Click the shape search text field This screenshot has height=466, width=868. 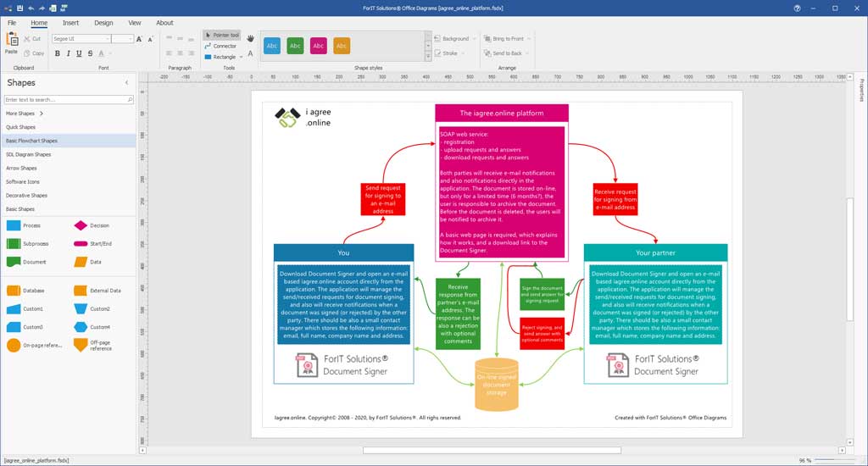point(66,100)
